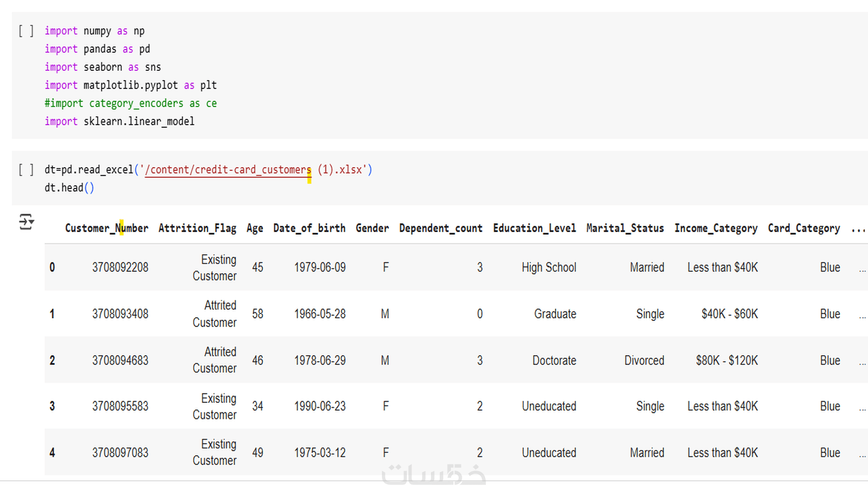Screen dimensions: 868x495
Task: Click the 1966-05-28 date of birth cell
Action: click(320, 314)
